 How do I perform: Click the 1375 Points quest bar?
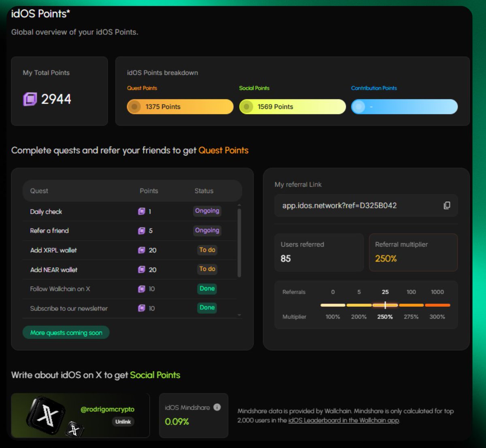pos(180,107)
